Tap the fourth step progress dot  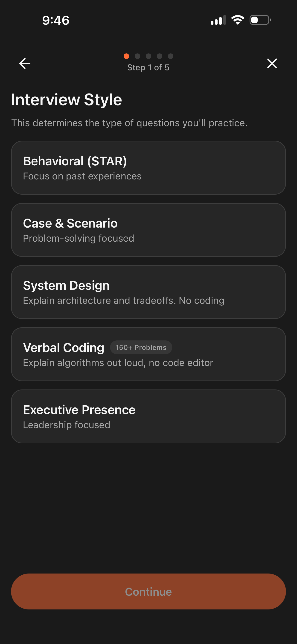[160, 56]
